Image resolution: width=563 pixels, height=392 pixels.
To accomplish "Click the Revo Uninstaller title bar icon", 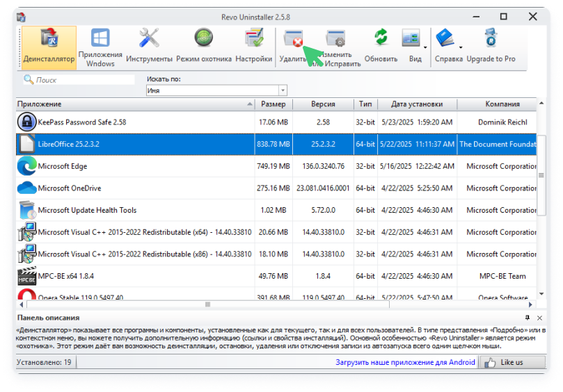I will 21,17.
